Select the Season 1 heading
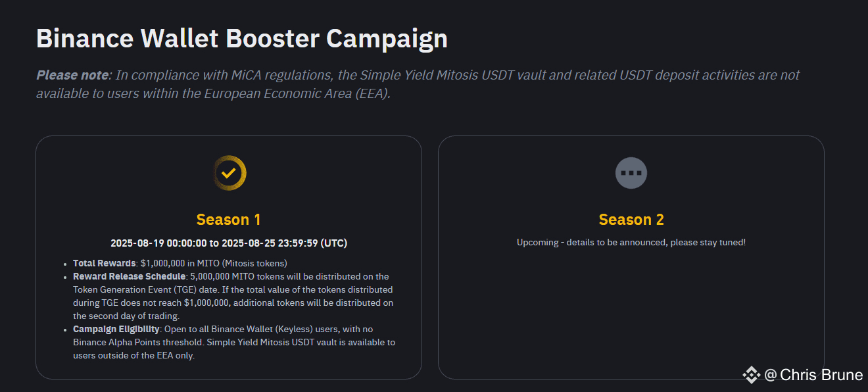 (x=229, y=220)
